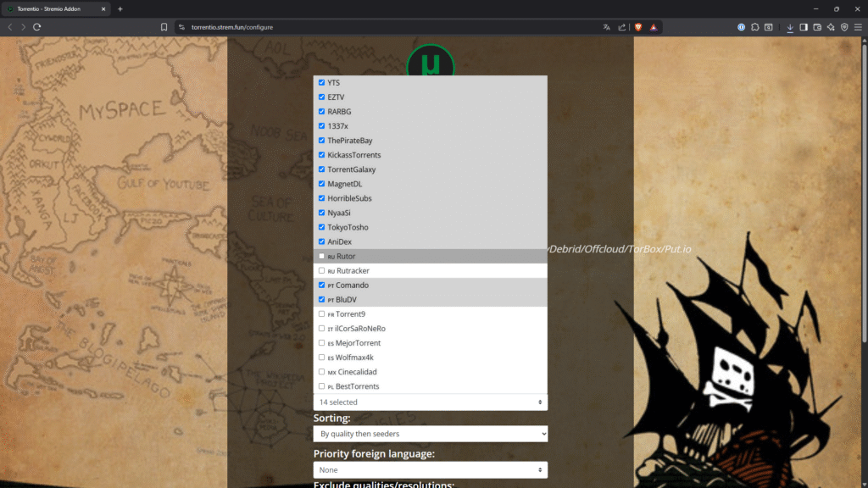Uncheck HorribleSubs provider
The image size is (868, 488).
321,198
